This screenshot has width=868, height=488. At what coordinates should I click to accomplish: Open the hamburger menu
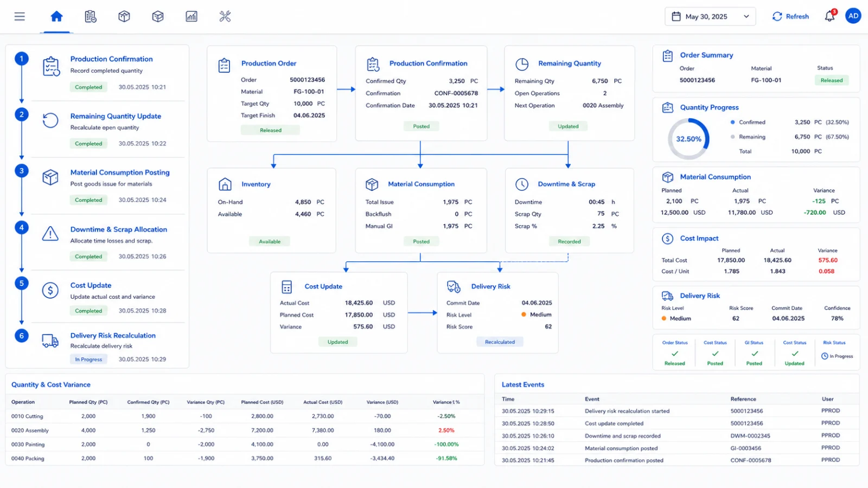point(20,16)
